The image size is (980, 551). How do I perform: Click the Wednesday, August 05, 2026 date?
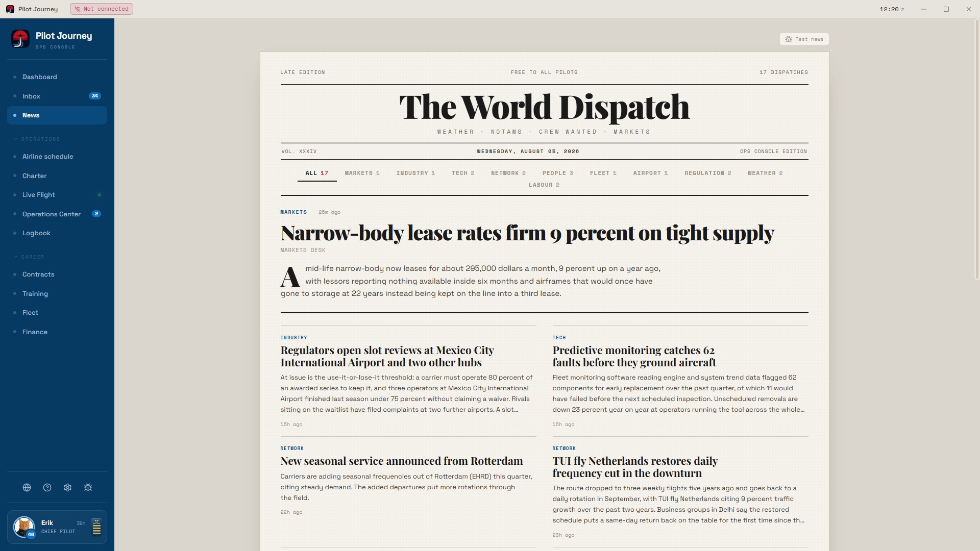click(x=528, y=152)
